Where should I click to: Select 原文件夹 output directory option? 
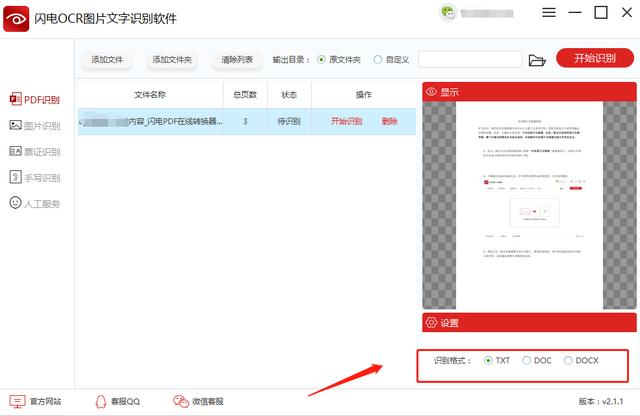click(339, 60)
